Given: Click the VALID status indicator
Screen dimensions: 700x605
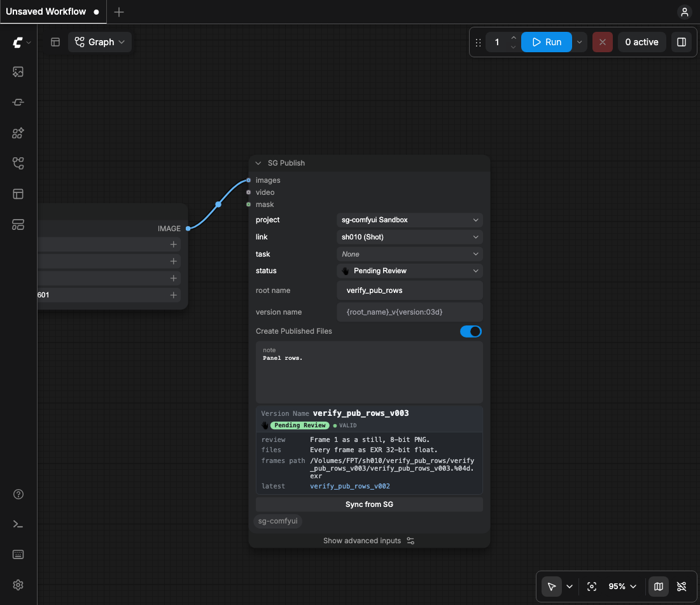Looking at the screenshot, I should coord(345,425).
